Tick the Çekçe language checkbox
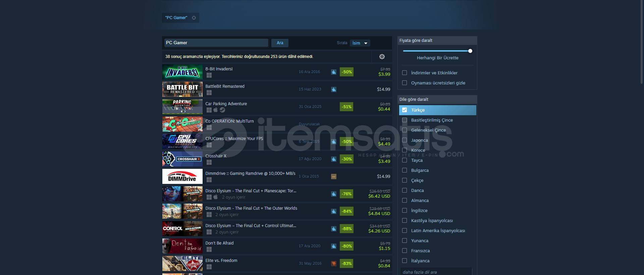Screen dimensions: 644x275 (x=405, y=180)
